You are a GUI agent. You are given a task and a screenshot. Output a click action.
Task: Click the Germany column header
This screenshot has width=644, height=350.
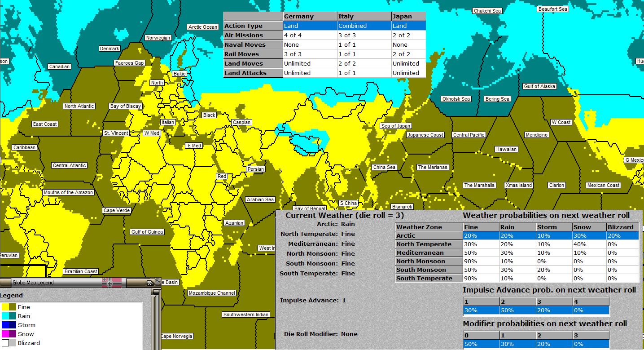[310, 17]
